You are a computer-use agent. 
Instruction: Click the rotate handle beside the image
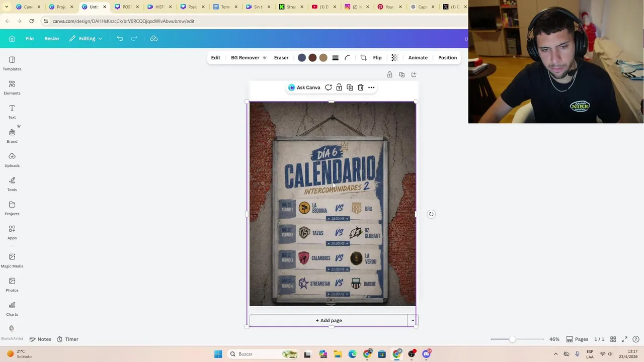pos(431,214)
